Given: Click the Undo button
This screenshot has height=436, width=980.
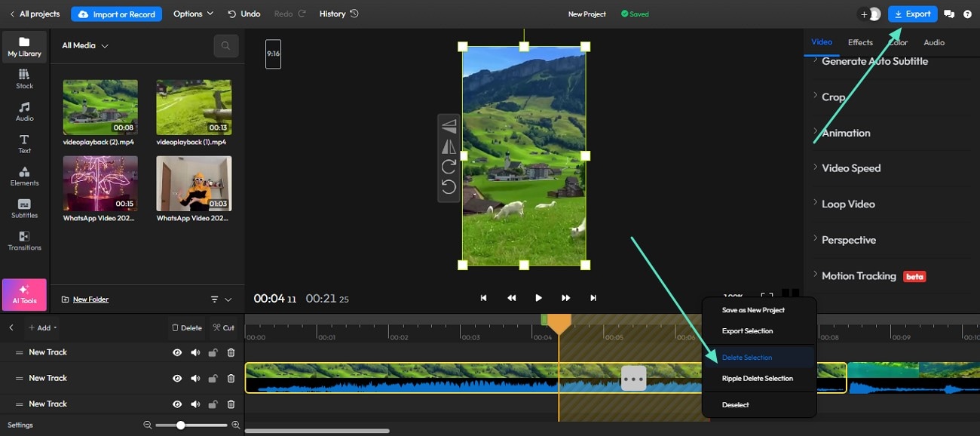Looking at the screenshot, I should pyautogui.click(x=243, y=14).
